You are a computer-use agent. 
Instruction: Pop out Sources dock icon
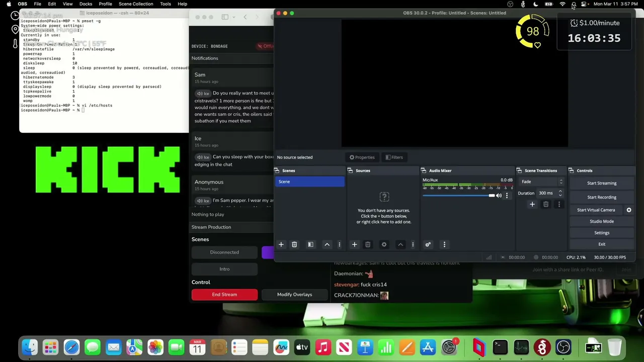[x=351, y=171]
